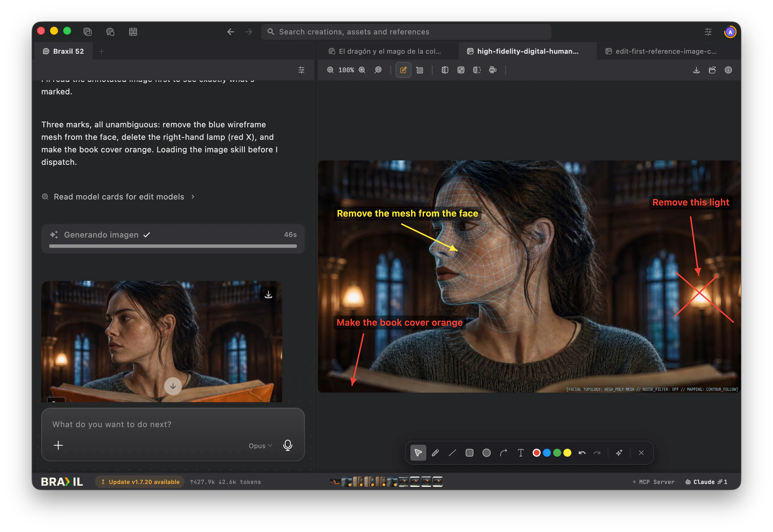Screen dimensions: 773x532
Task: Choose the rectangle shape annotation tool
Action: pyautogui.click(x=469, y=453)
